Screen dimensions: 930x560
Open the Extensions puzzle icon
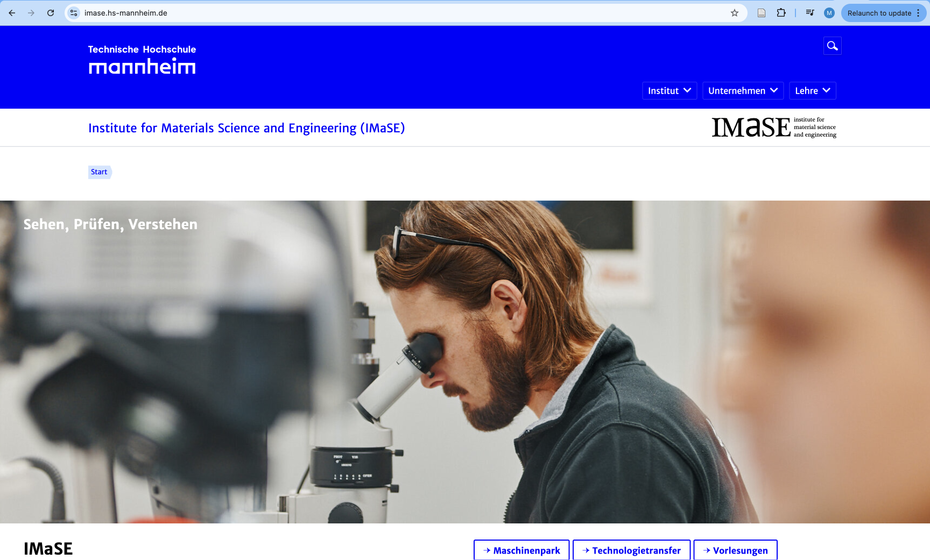tap(781, 13)
